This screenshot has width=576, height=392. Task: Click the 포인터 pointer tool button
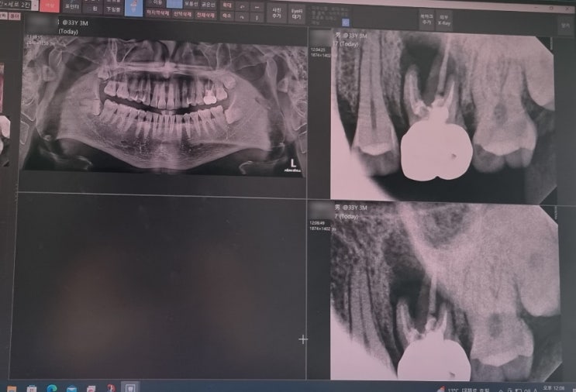72,7
